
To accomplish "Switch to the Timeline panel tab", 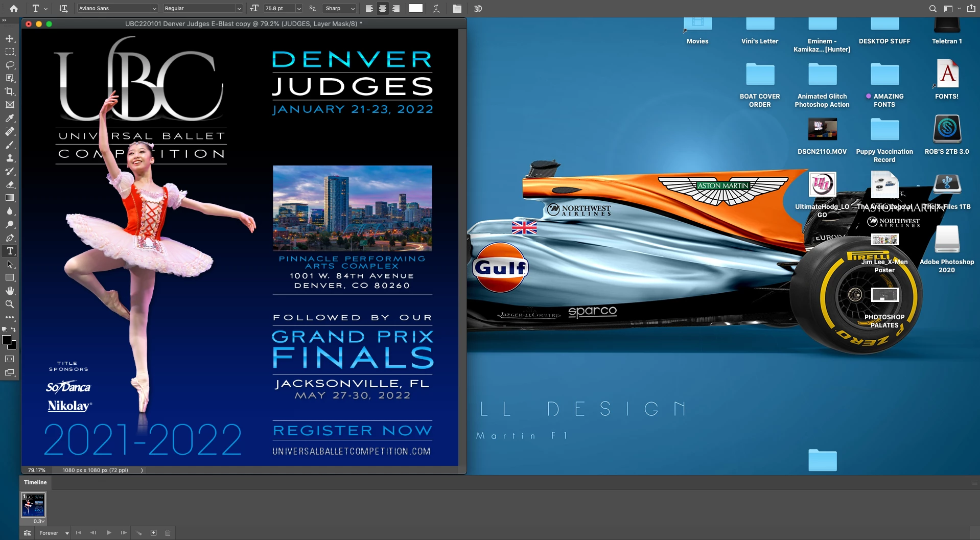I will (35, 482).
